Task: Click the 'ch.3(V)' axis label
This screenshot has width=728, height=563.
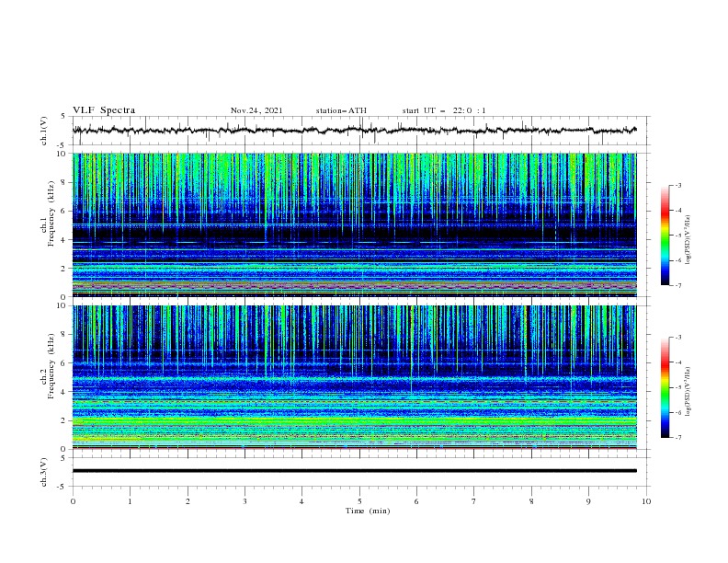Action: tap(44, 472)
